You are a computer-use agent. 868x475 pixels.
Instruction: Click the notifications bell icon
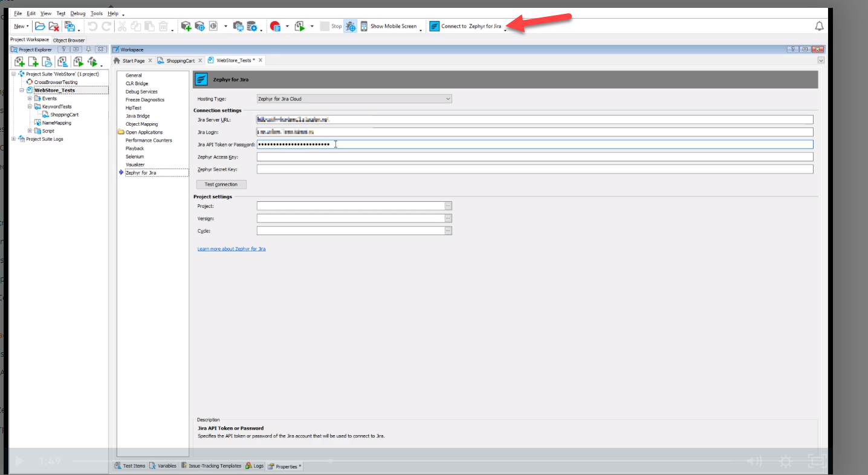coord(819,26)
